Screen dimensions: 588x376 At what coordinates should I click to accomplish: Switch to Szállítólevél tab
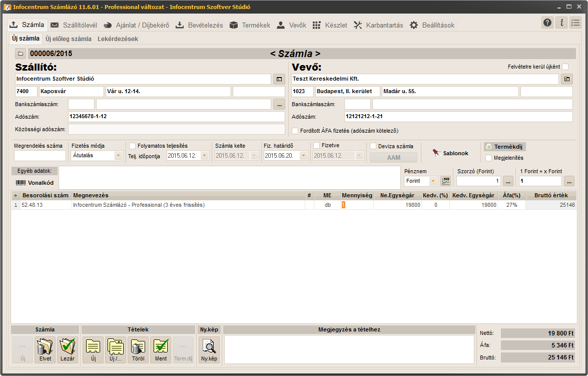click(74, 25)
